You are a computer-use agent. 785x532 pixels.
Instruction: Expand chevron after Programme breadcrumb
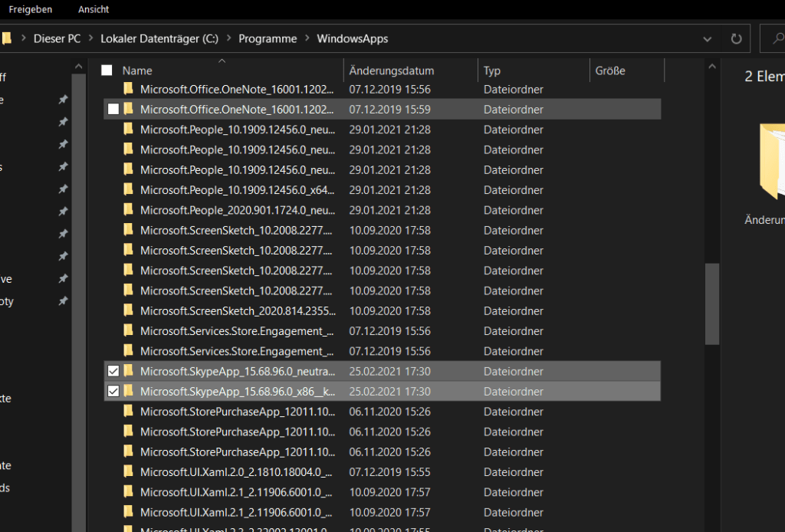[x=307, y=38]
